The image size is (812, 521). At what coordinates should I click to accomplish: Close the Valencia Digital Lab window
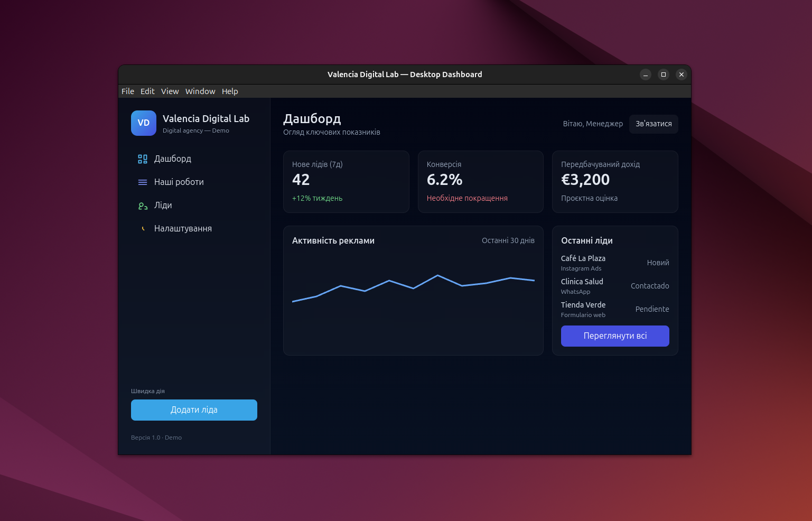click(682, 75)
